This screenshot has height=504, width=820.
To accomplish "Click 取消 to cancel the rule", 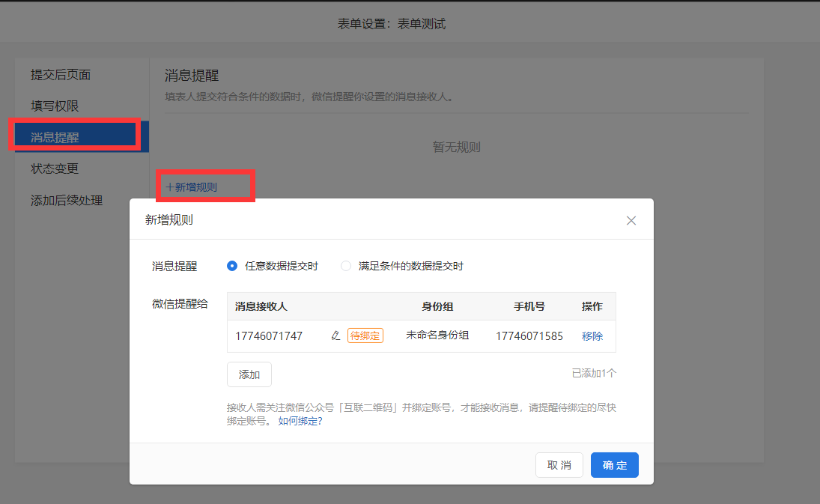I will (559, 465).
